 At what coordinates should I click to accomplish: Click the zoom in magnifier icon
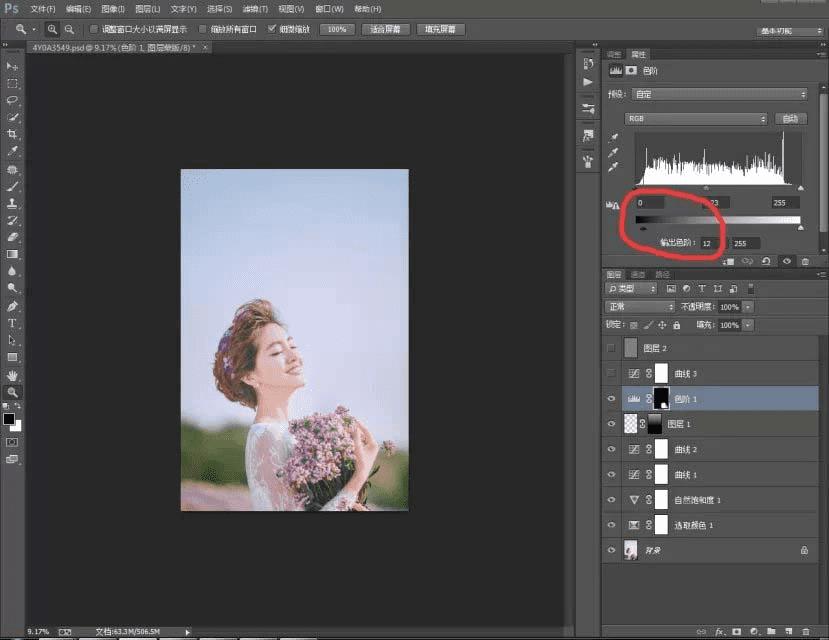click(52, 30)
